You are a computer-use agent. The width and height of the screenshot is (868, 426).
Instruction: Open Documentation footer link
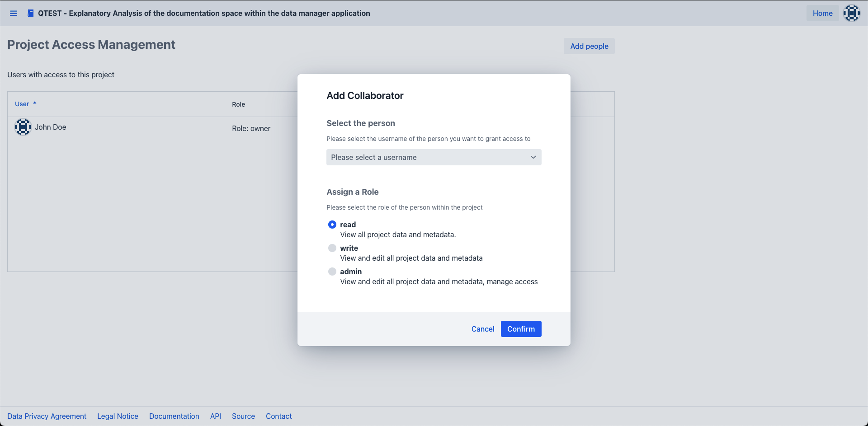tap(174, 416)
